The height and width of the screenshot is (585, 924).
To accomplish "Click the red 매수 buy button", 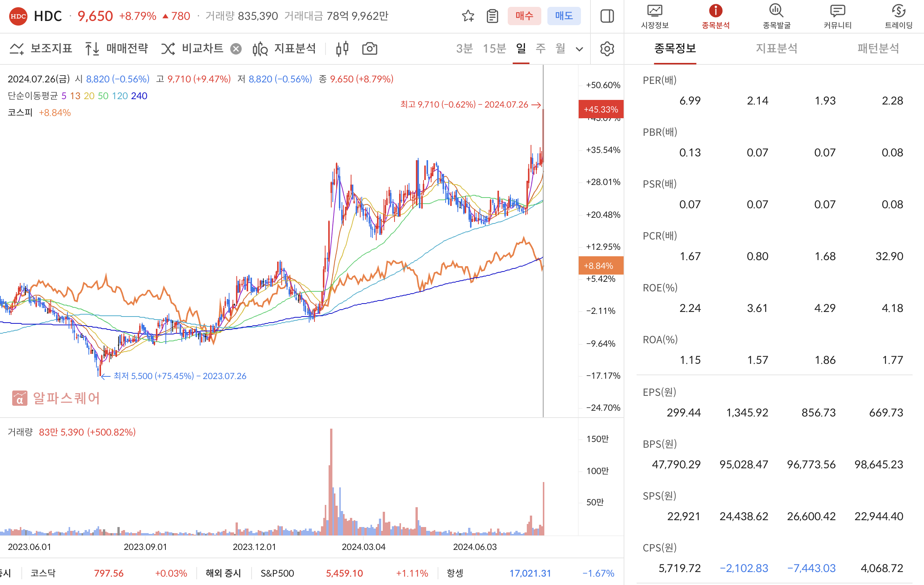I will tap(524, 16).
